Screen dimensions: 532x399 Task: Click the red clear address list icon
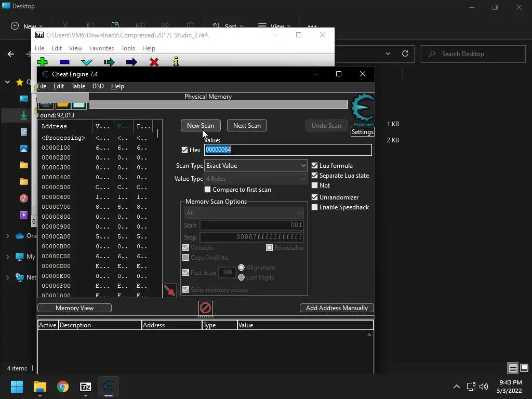(206, 308)
